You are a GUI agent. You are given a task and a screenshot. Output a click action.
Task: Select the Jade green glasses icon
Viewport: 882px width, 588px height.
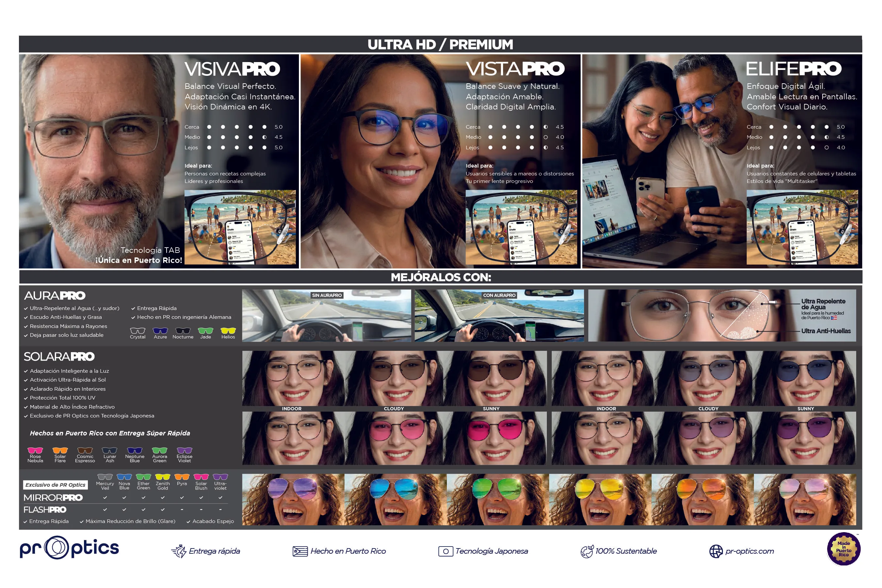(x=205, y=330)
